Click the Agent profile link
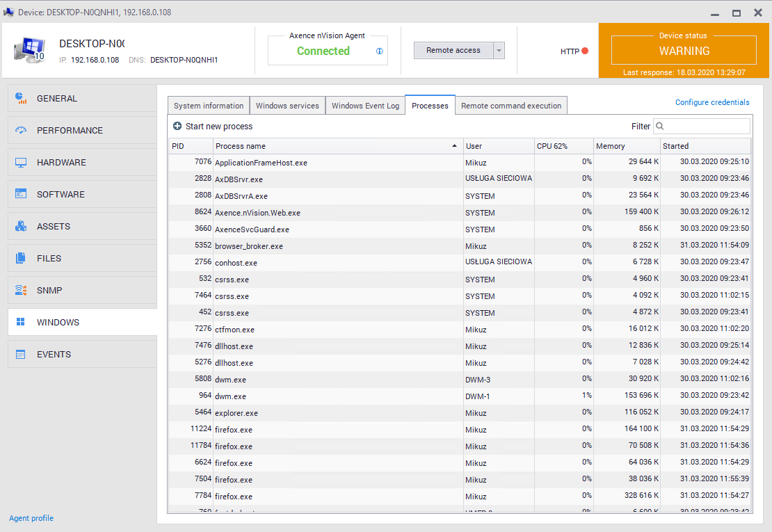This screenshot has height=532, width=772. click(x=31, y=518)
